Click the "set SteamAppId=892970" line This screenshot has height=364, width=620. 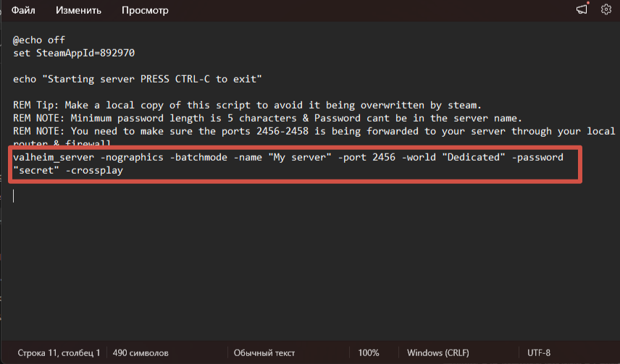74,53
